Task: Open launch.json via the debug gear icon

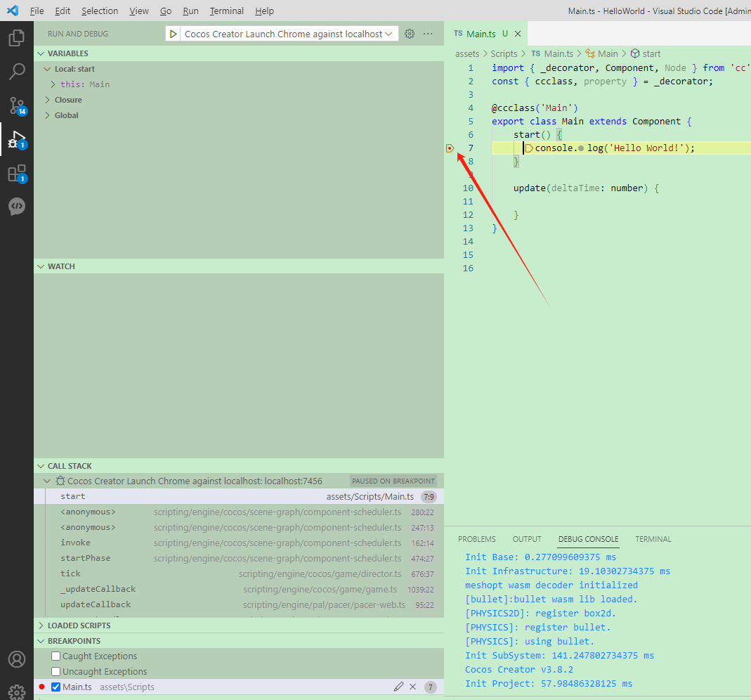Action: pos(410,34)
